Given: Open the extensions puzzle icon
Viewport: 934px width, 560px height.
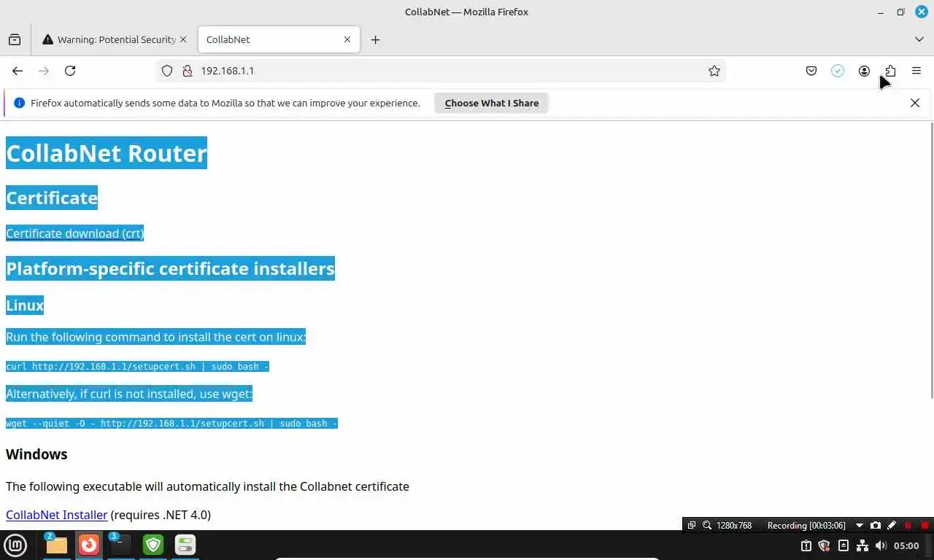Looking at the screenshot, I should (x=890, y=71).
